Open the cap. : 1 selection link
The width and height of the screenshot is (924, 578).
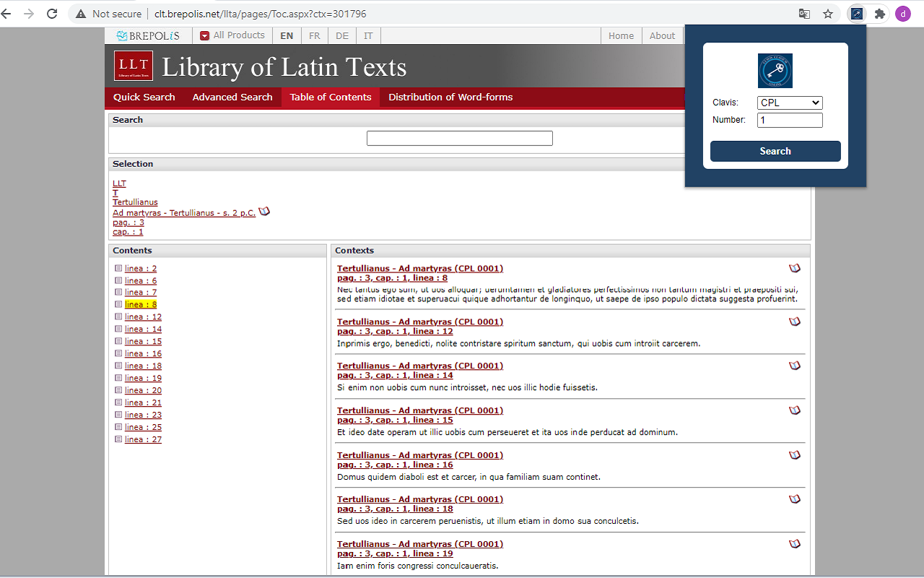(128, 232)
